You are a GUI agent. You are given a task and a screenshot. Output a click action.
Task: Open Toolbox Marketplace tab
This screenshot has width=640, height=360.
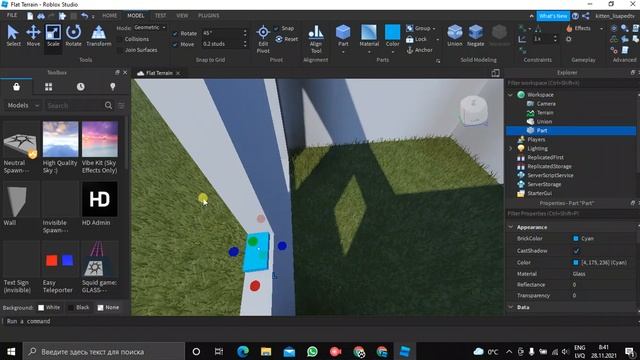tap(16, 87)
